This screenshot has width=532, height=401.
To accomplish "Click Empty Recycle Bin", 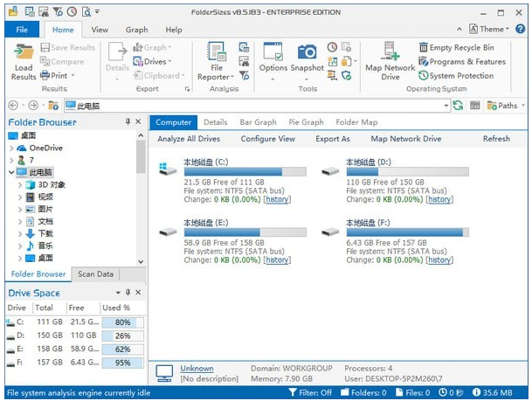I will tap(456, 48).
